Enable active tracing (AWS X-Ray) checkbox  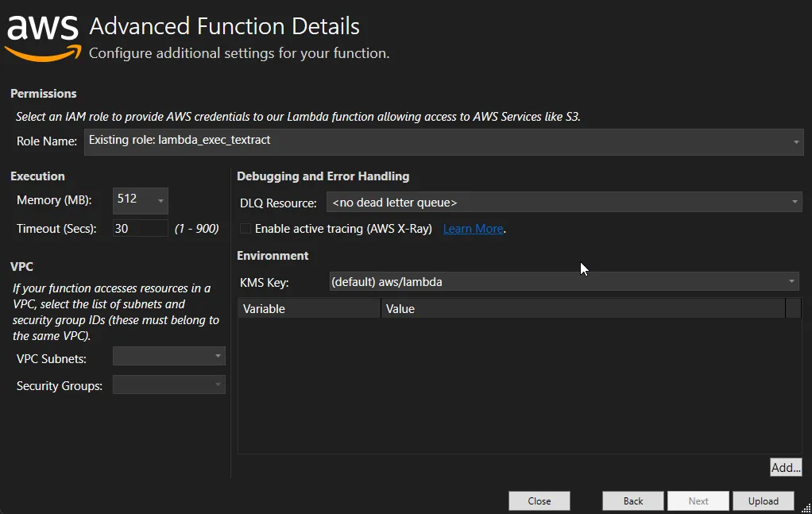(x=246, y=229)
